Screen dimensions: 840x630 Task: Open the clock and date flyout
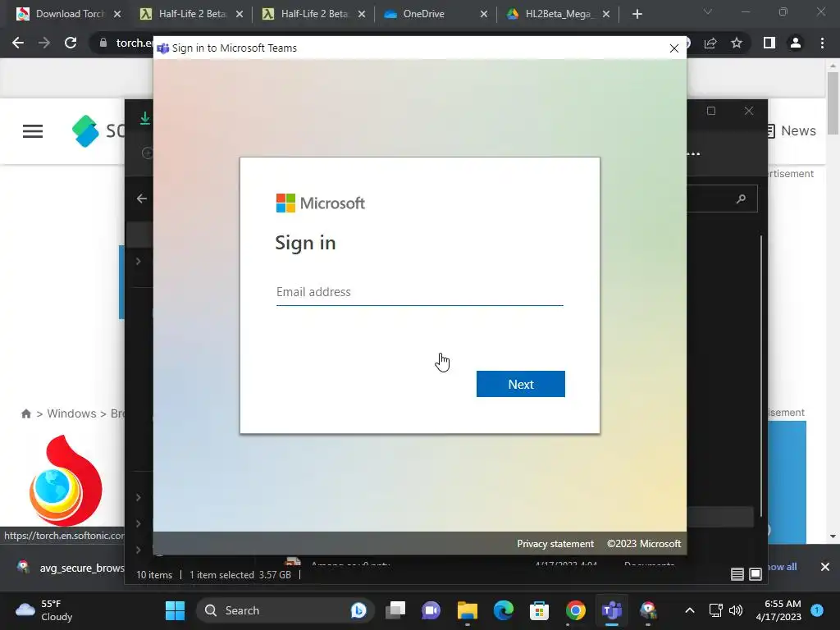click(x=778, y=610)
